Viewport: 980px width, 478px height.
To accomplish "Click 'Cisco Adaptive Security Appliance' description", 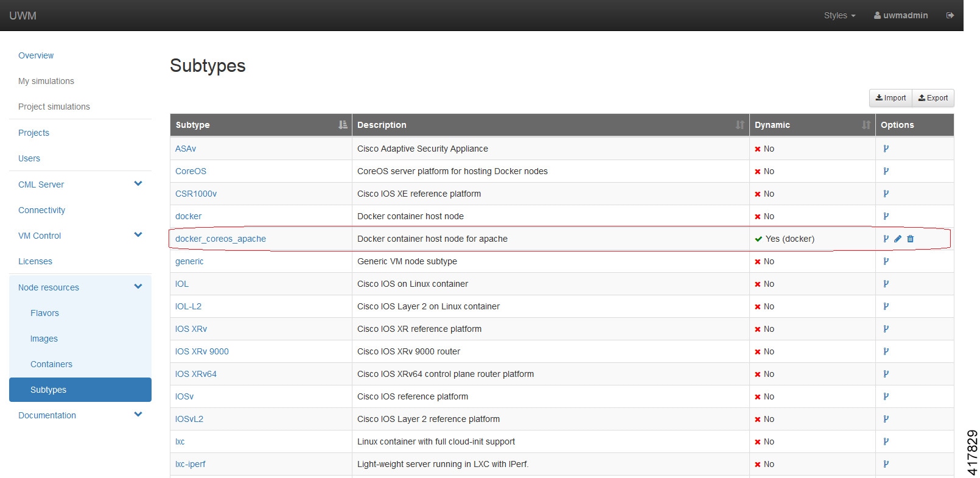I will (422, 149).
